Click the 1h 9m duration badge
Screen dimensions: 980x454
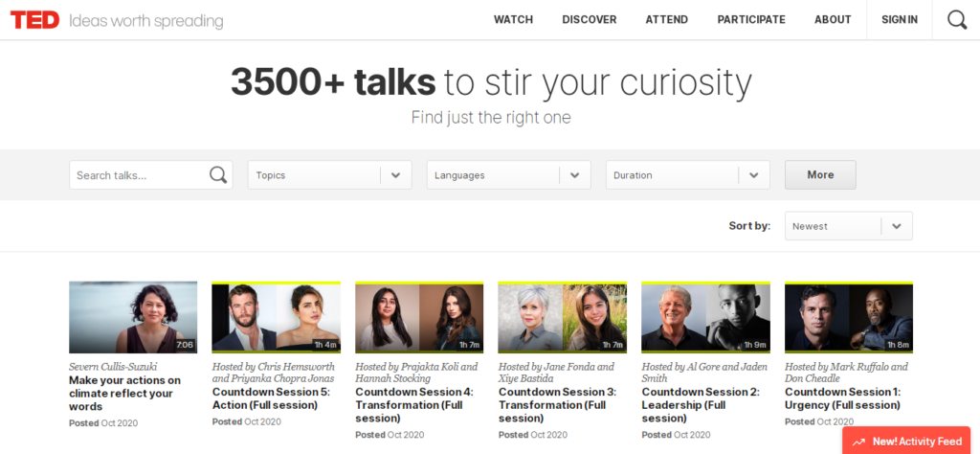[755, 345]
